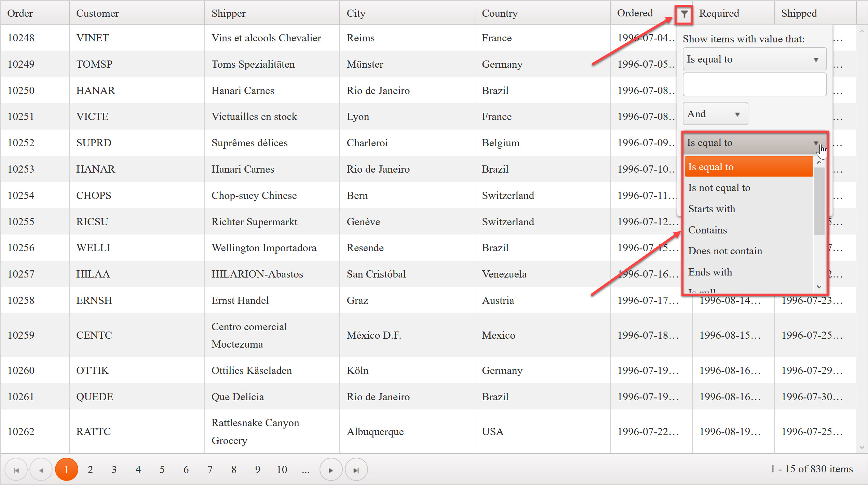Open the second filter operator dropdown
Viewport: 868px width, 485px height.
(x=754, y=143)
